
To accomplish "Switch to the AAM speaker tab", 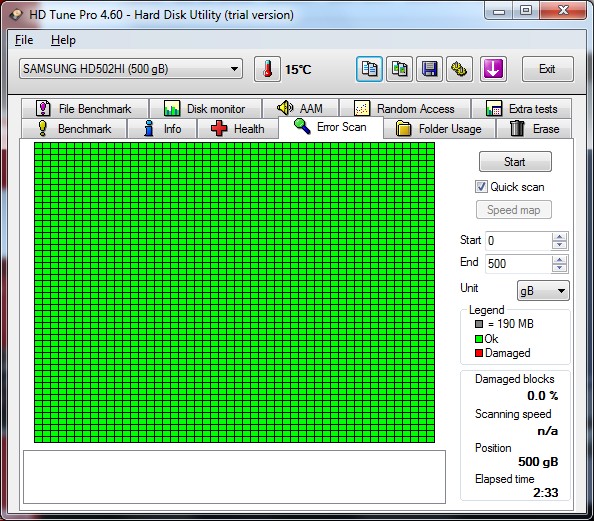I will point(300,108).
